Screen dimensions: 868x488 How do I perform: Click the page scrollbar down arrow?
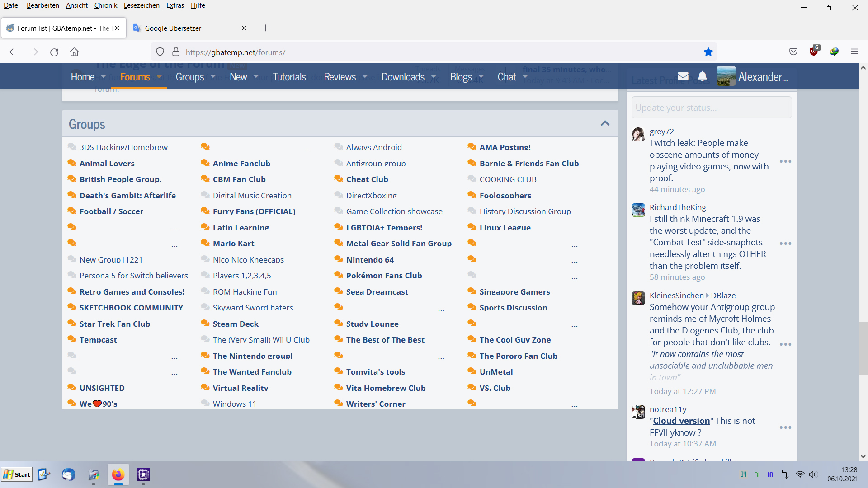[863, 456]
